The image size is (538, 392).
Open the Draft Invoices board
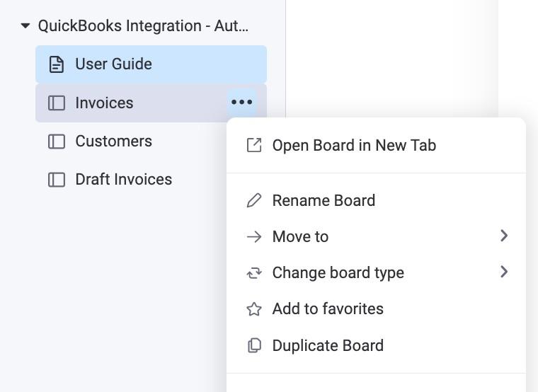(x=123, y=180)
